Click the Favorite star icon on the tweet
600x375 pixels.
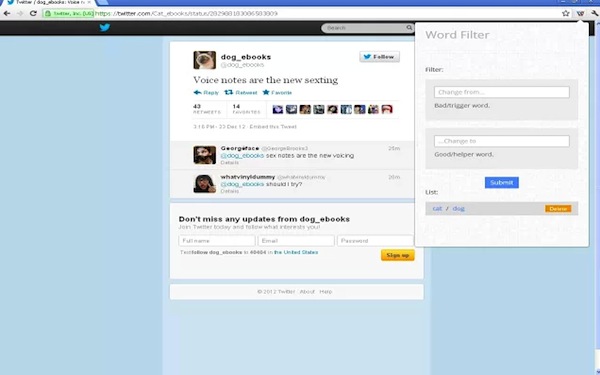coord(266,92)
